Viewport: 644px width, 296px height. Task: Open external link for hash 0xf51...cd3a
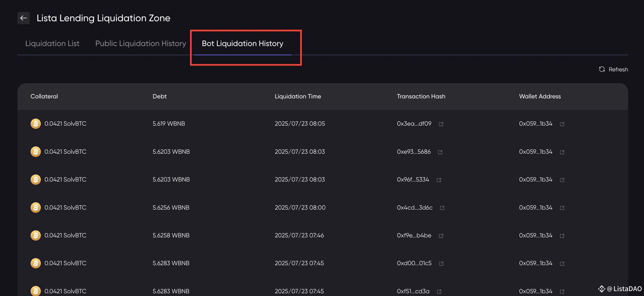point(439,291)
